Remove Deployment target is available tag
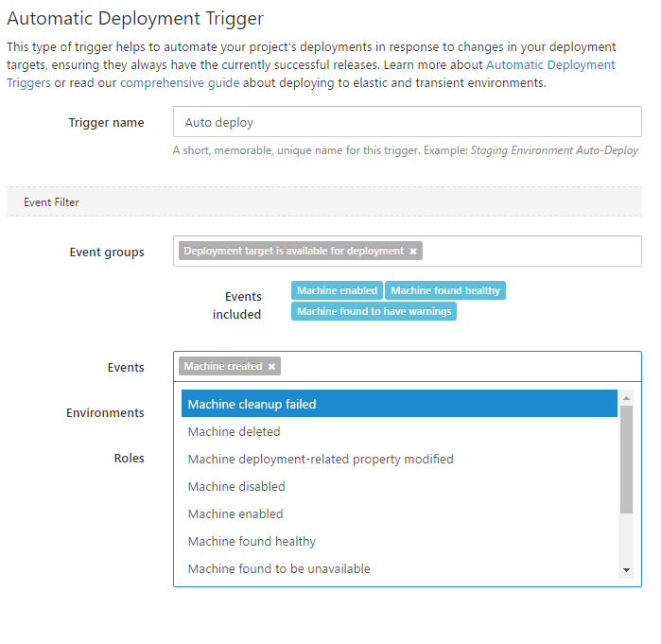 [x=413, y=252]
